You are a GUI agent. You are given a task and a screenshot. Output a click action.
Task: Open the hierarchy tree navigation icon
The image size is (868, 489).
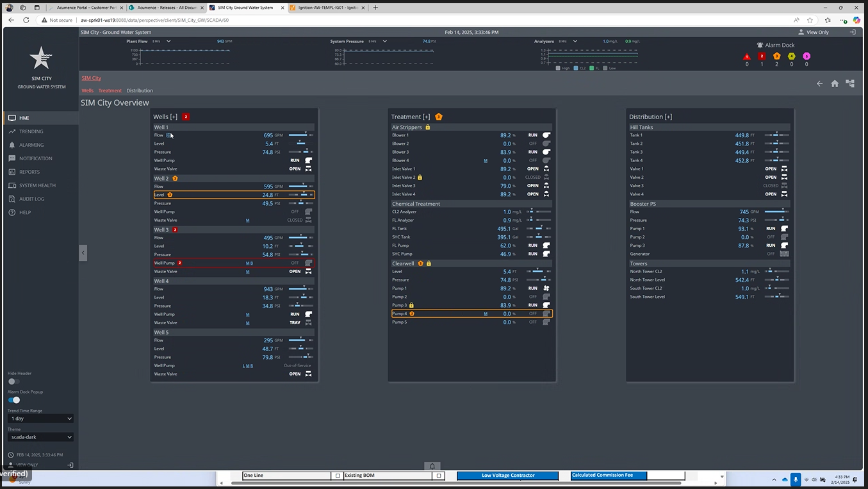coord(850,83)
